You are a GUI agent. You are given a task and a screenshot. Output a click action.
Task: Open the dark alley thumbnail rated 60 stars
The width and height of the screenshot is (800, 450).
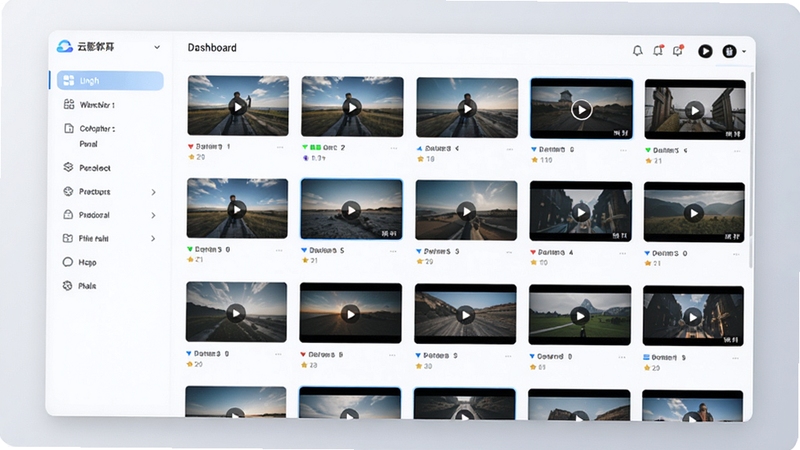click(x=581, y=211)
